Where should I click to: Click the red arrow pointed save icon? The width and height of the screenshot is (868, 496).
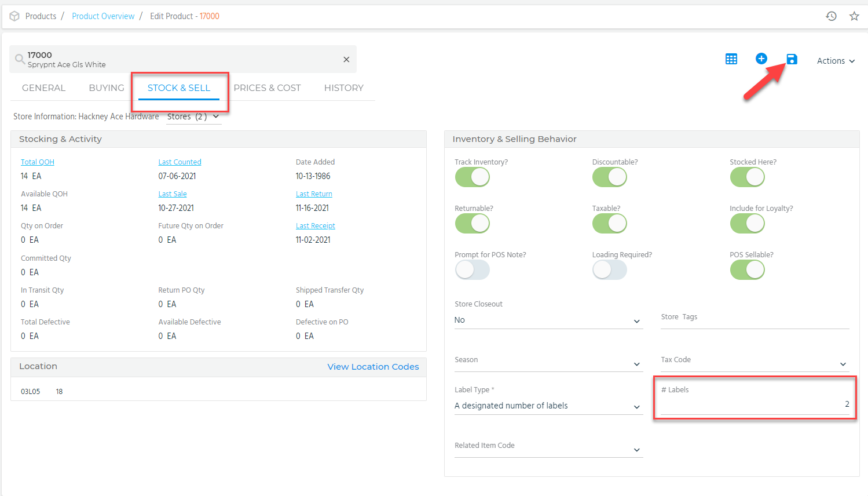(792, 59)
